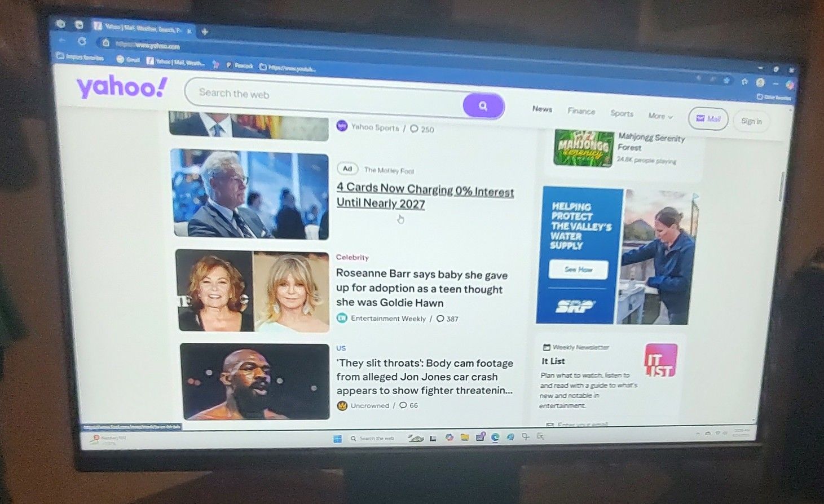824x504 pixels.
Task: Click the It List newsletter logo
Action: click(x=661, y=360)
